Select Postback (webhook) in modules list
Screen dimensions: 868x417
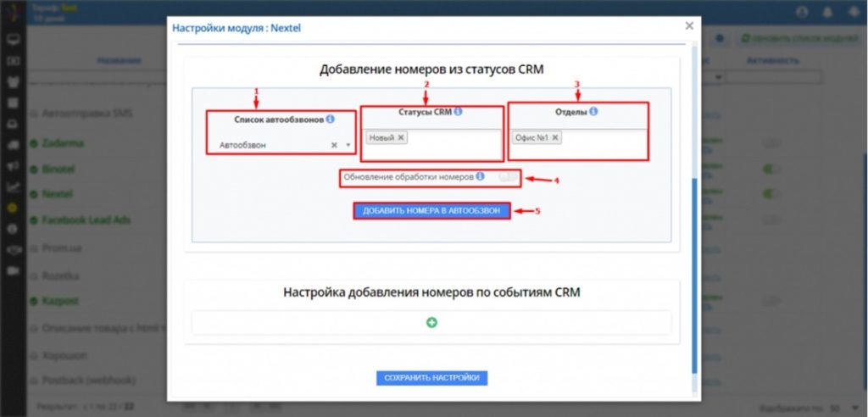[89, 381]
